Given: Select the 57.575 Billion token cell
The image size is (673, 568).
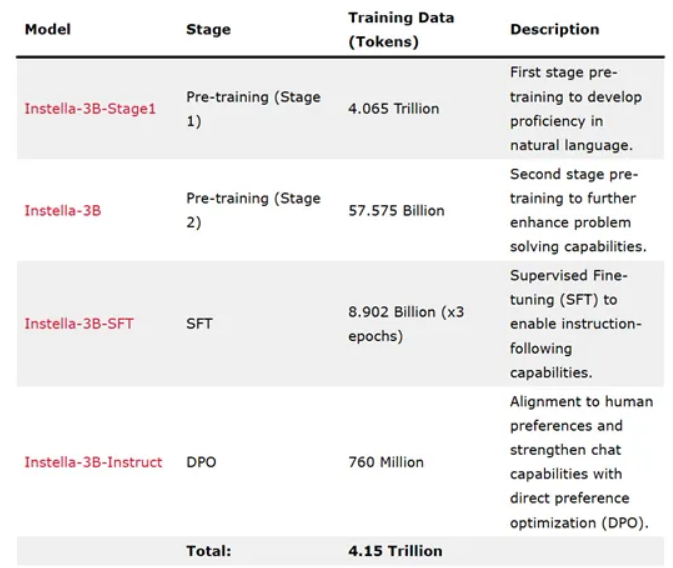Looking at the screenshot, I should click(x=396, y=210).
